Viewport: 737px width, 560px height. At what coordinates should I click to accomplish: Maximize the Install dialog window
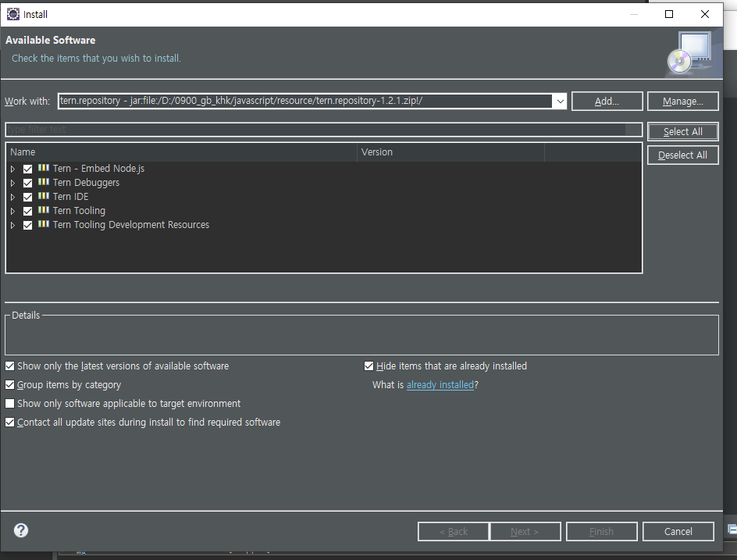tap(669, 14)
